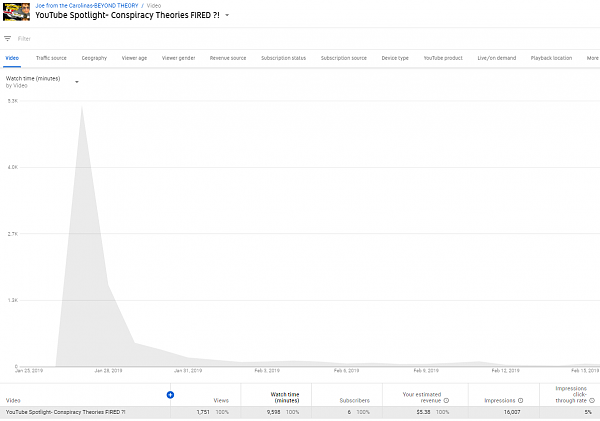Open the Playback location tab

(551, 58)
